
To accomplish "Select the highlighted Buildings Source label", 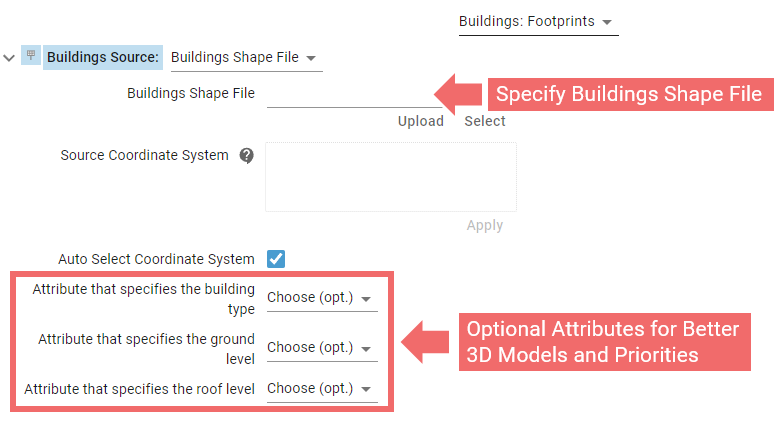I will click(x=103, y=57).
